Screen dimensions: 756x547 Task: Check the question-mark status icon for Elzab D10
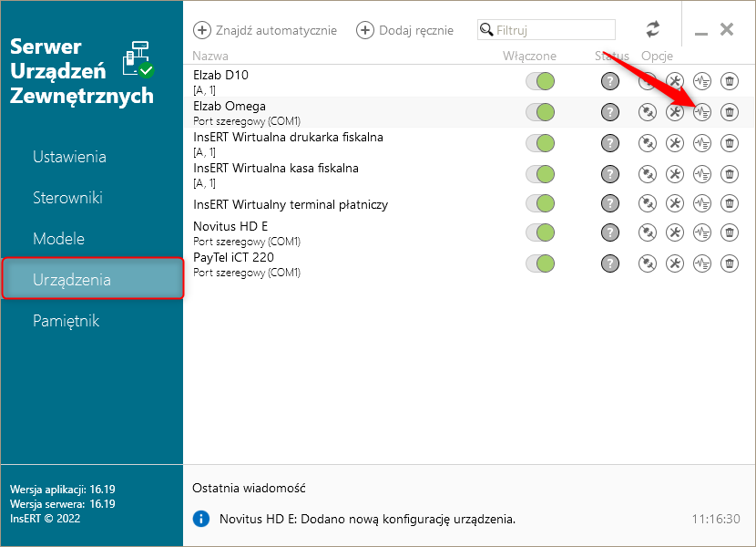pyautogui.click(x=610, y=81)
